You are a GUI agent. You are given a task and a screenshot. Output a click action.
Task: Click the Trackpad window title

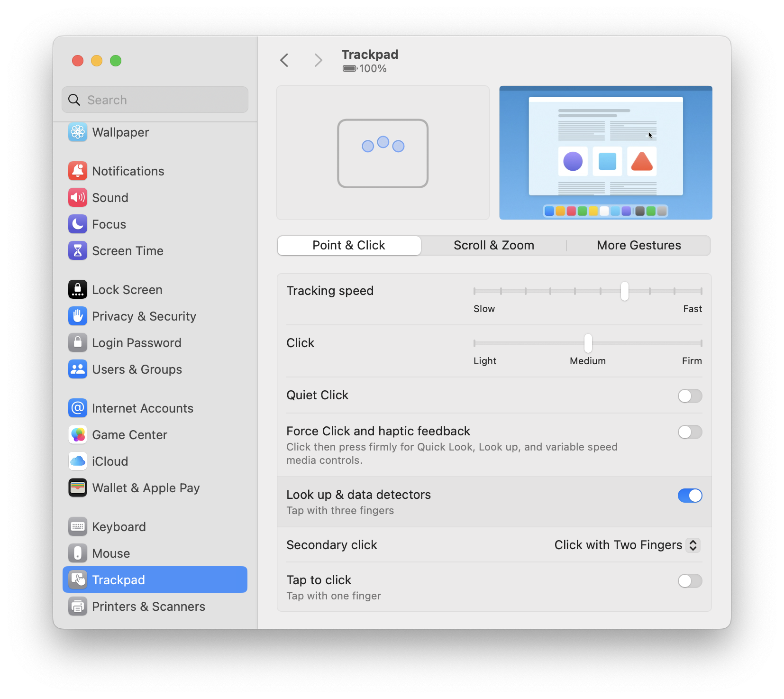pyautogui.click(x=370, y=55)
